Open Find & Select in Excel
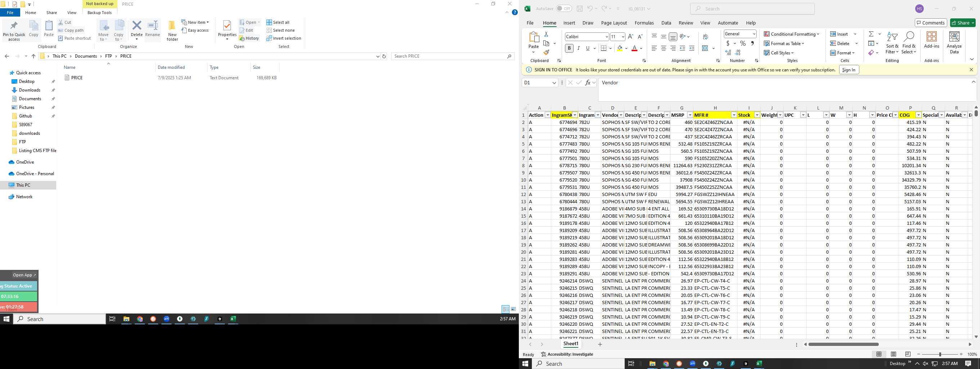Screen dimensions: 980x369 pyautogui.click(x=908, y=43)
